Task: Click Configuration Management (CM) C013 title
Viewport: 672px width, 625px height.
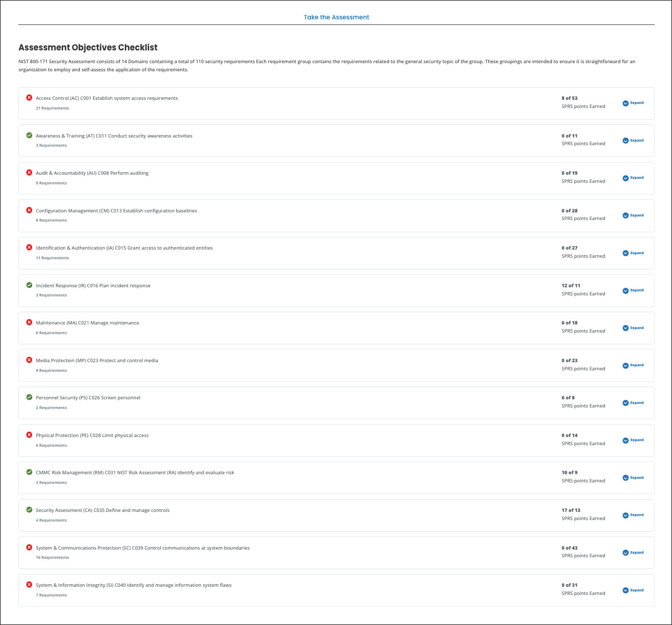Action: point(116,211)
